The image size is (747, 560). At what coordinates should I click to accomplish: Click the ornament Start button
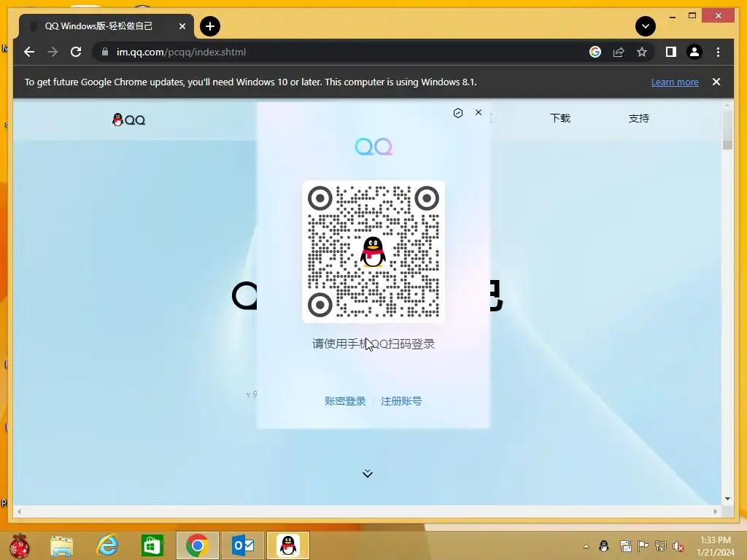point(20,545)
